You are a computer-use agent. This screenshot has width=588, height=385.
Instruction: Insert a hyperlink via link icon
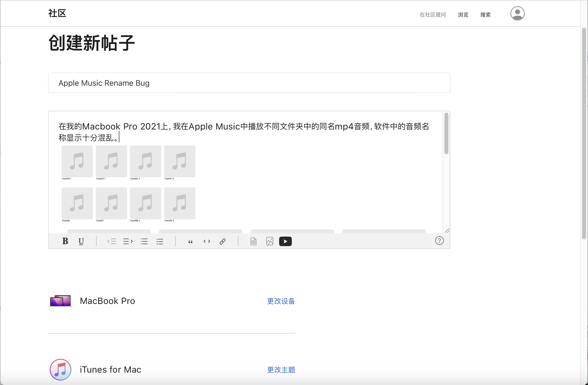222,241
